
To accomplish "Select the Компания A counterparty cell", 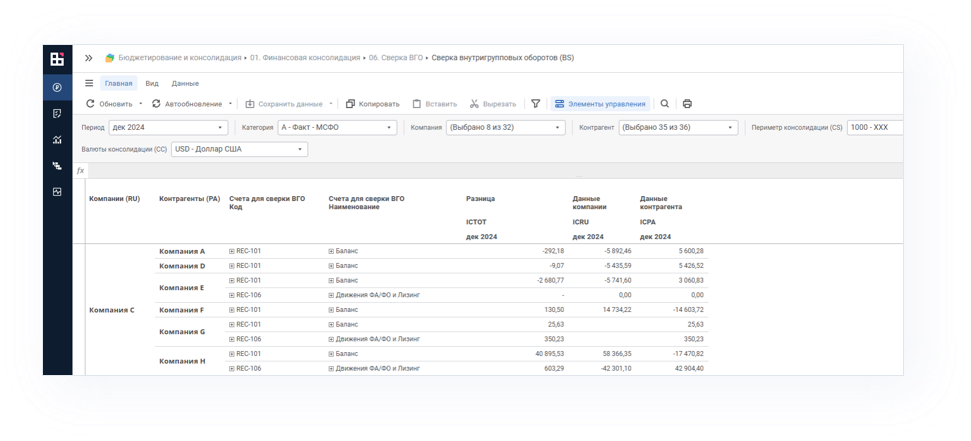I will click(x=182, y=251).
